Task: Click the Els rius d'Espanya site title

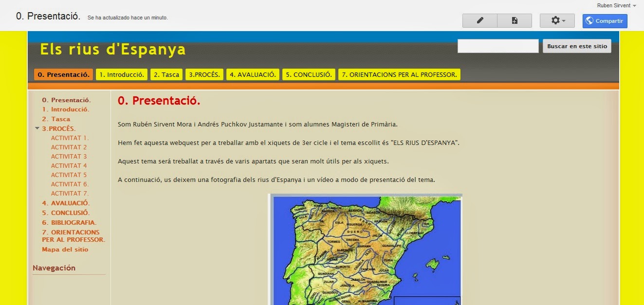Action: [113, 49]
